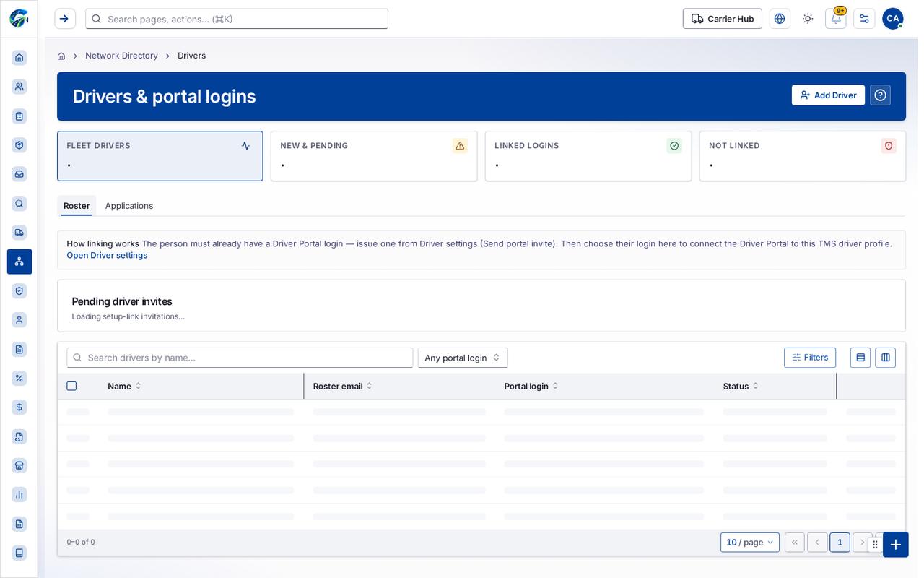Open the dollar sign icon in the sidebar
Screen dimensions: 924x578
pos(19,407)
